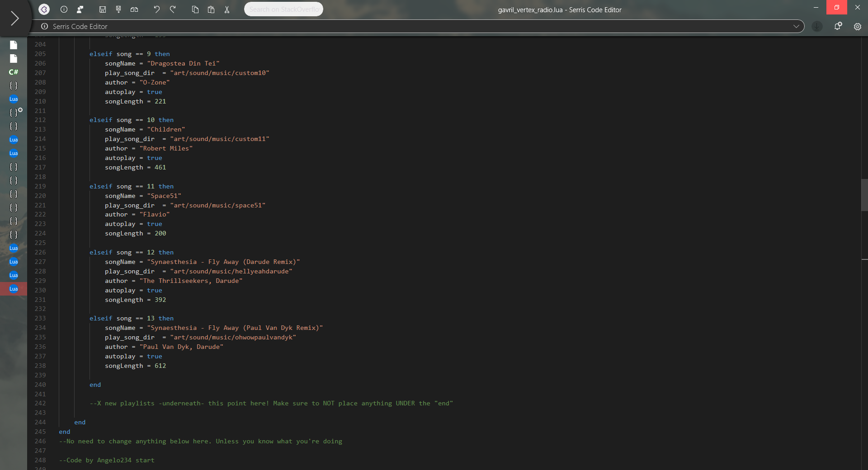Screen dimensions: 868x470
Task: Undo the last edit
Action: 156,9
